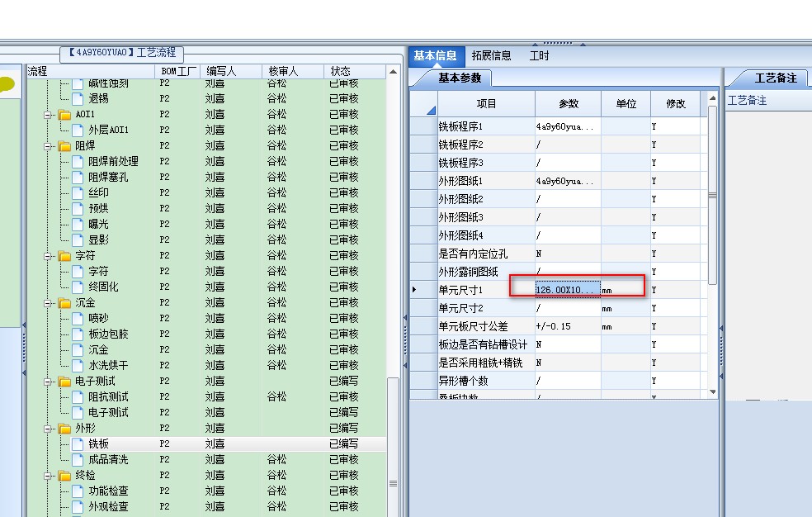
Task: Click the document icon for 丝印
Action: pyautogui.click(x=78, y=192)
